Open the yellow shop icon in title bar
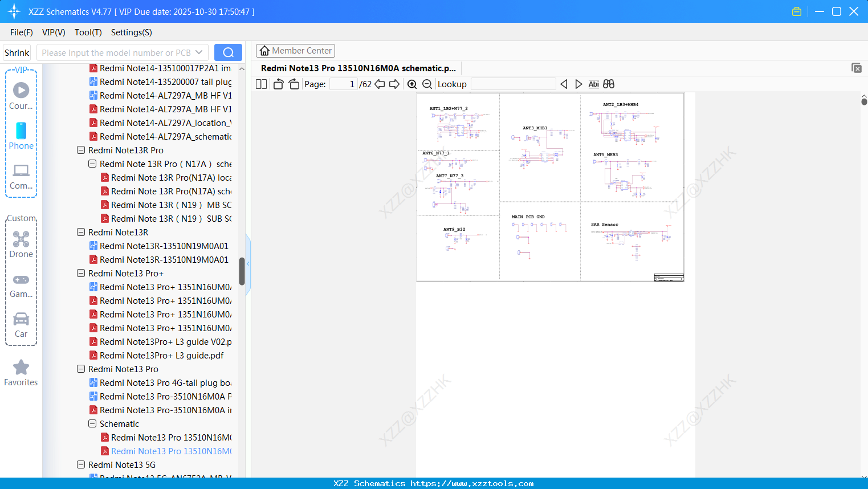Screen dimensions: 868x489 797,11
